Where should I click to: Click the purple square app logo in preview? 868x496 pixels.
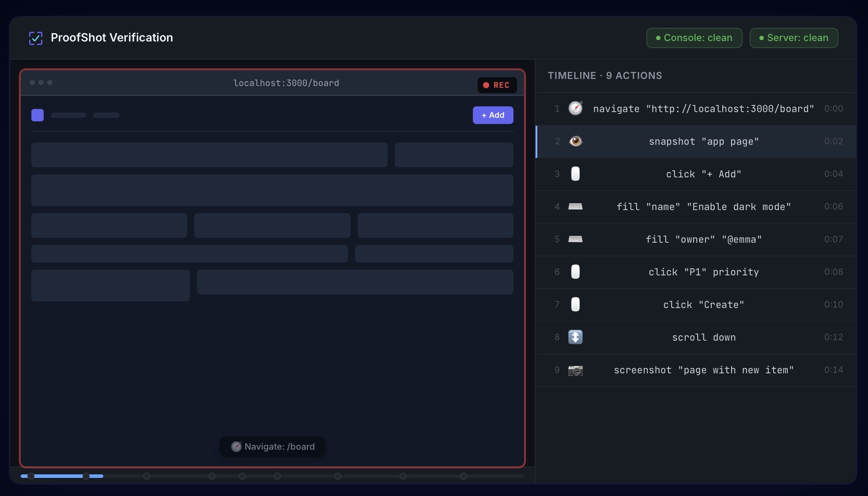38,115
